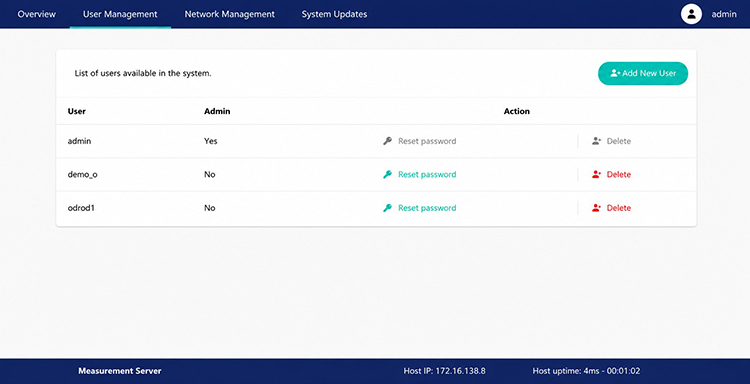This screenshot has width=750, height=384.
Task: Click No value in demo_o row
Action: 210,175
